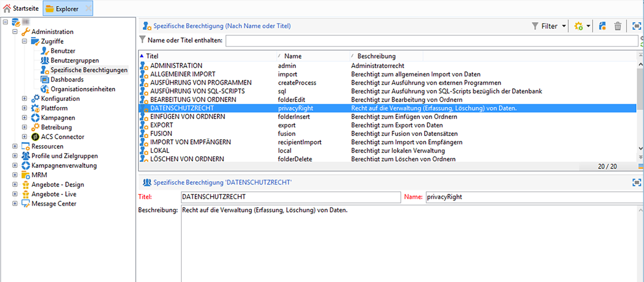Select the ADMINISTRATION row
Viewport: 644px width, 282px height.
[387, 66]
